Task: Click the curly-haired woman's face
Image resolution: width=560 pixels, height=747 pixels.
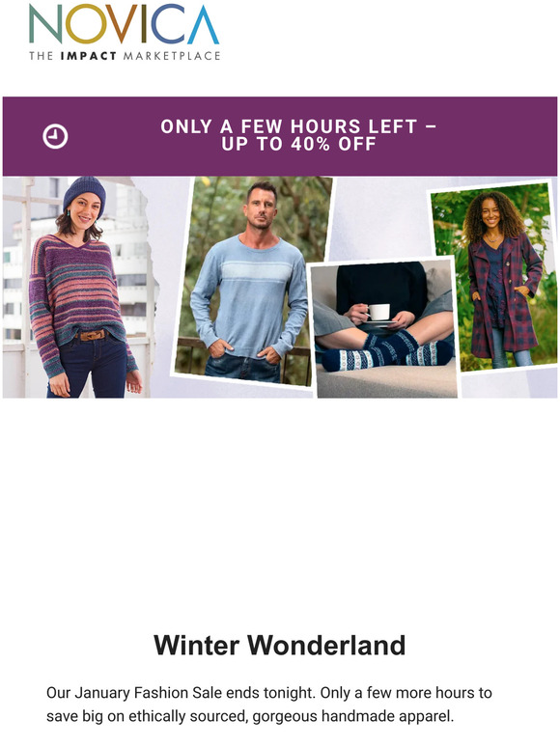Action: coord(490,215)
